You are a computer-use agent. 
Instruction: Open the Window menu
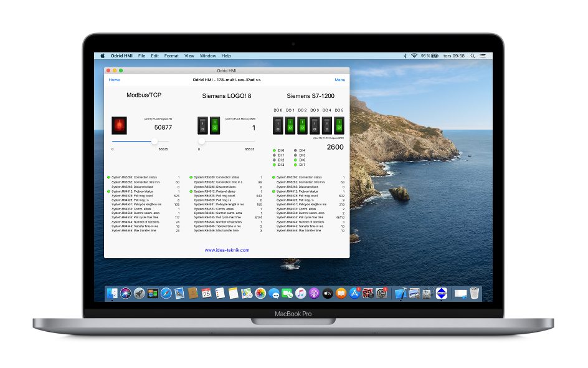pos(208,56)
